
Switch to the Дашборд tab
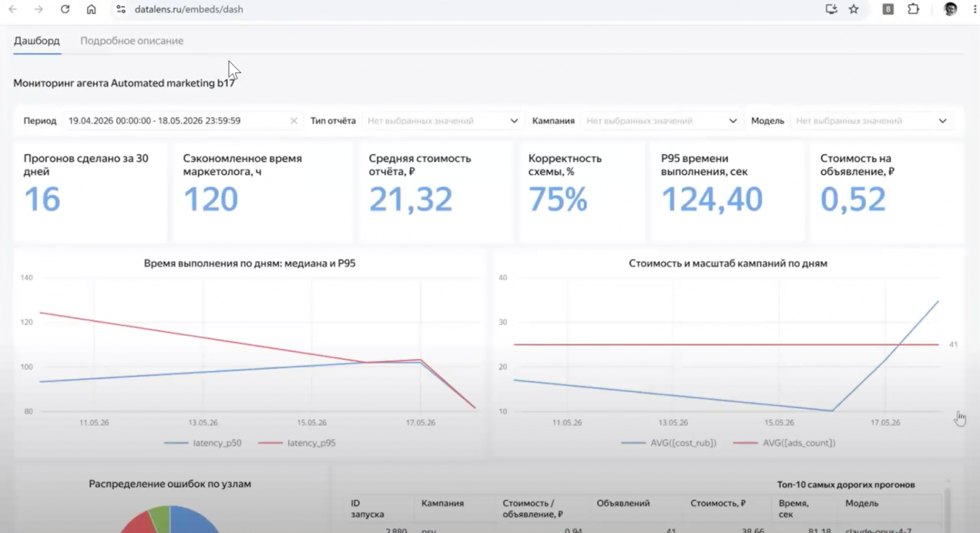coord(37,41)
